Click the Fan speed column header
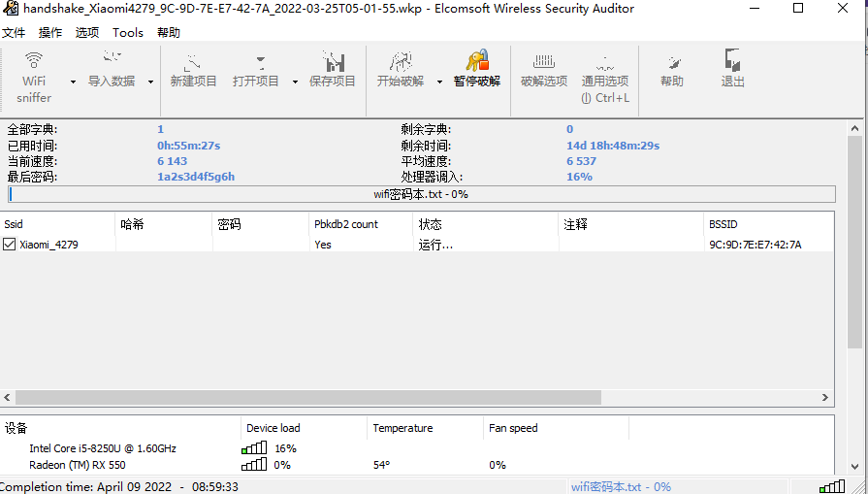868x494 pixels. [x=556, y=428]
